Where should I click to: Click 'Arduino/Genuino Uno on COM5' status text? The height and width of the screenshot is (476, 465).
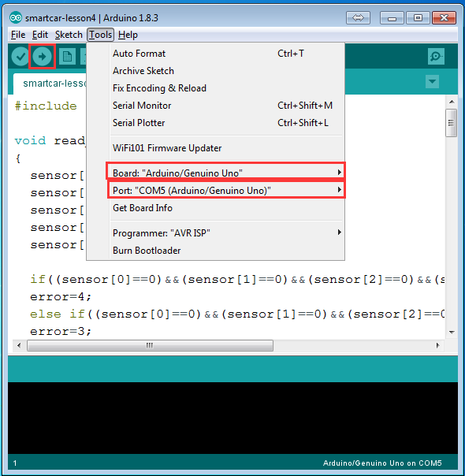coord(382,463)
